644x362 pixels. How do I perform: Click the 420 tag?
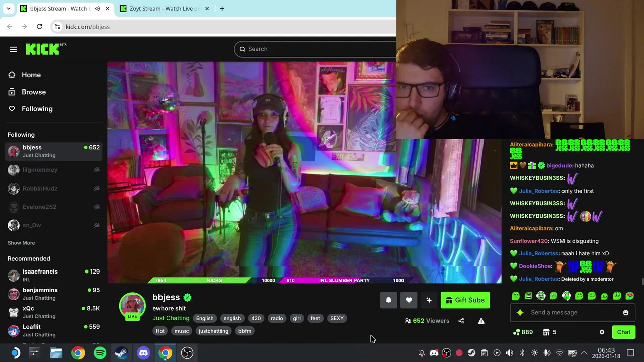click(256, 318)
